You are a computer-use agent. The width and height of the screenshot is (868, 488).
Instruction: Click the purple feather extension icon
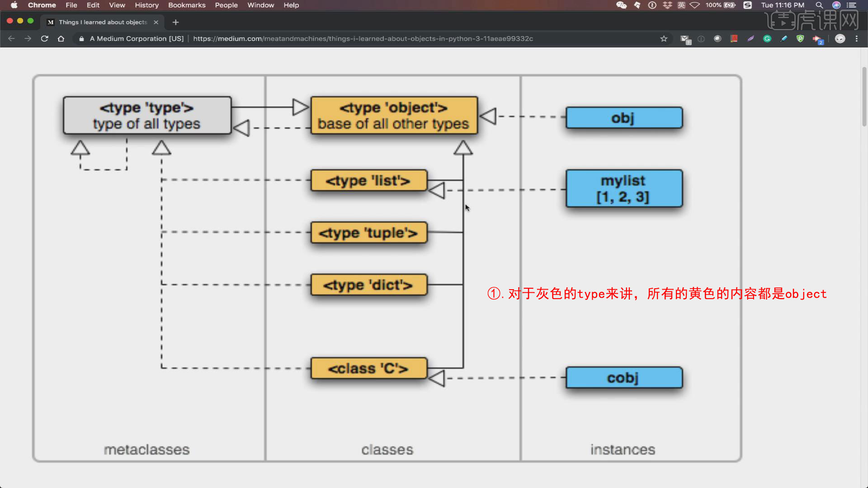pyautogui.click(x=750, y=39)
